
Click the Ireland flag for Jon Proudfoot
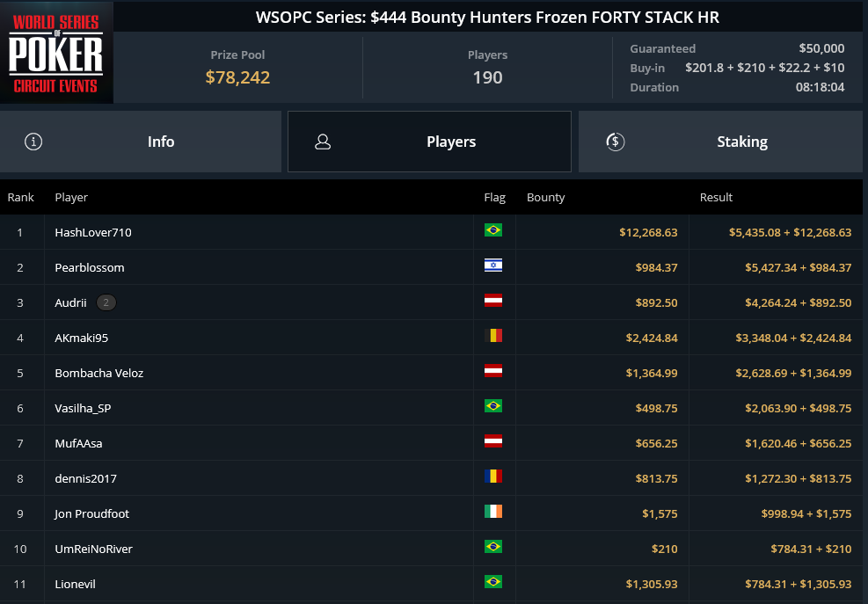pos(493,512)
